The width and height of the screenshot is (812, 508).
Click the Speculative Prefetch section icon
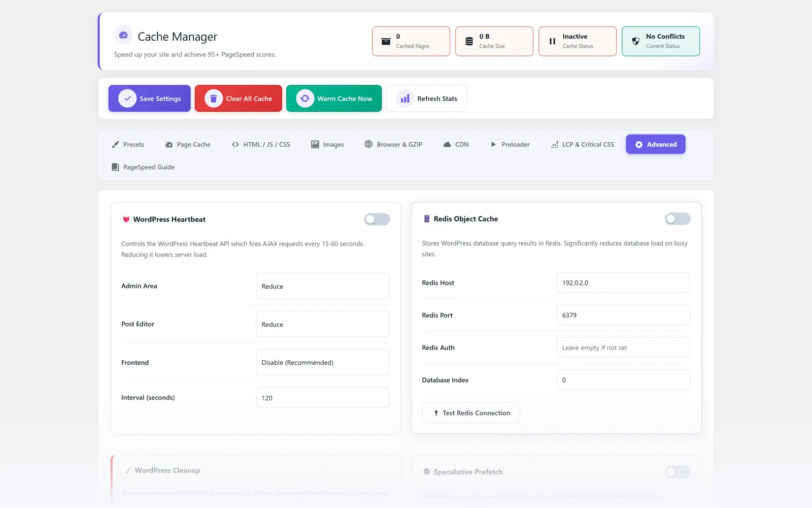427,471
